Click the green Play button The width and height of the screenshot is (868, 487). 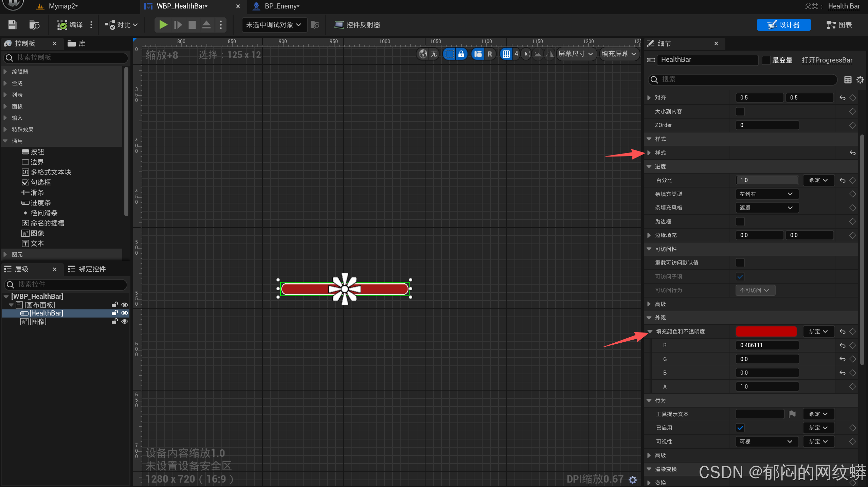click(x=163, y=25)
